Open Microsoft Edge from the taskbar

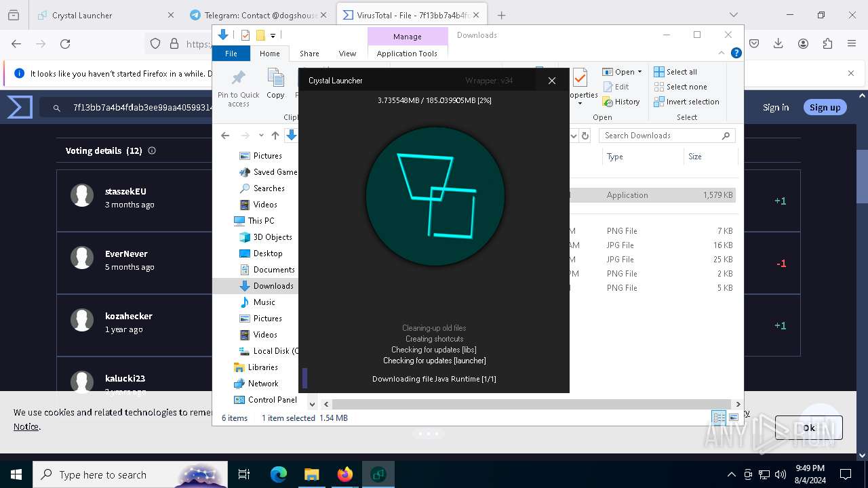point(279,474)
